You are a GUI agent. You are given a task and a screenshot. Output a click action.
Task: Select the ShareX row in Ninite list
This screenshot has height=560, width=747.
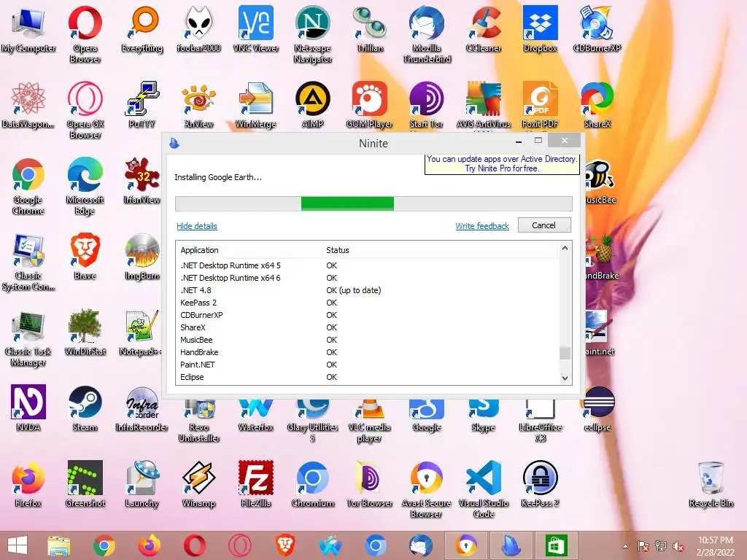368,327
